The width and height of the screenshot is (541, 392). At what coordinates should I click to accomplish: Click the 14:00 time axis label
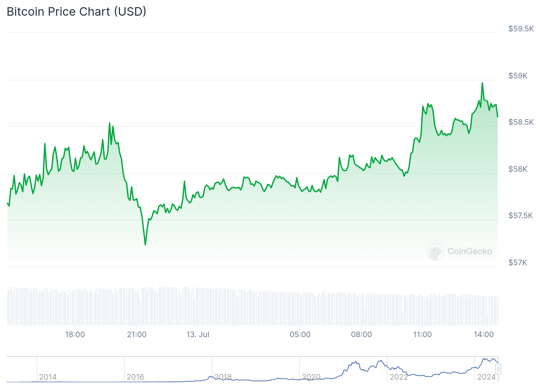pyautogui.click(x=484, y=335)
